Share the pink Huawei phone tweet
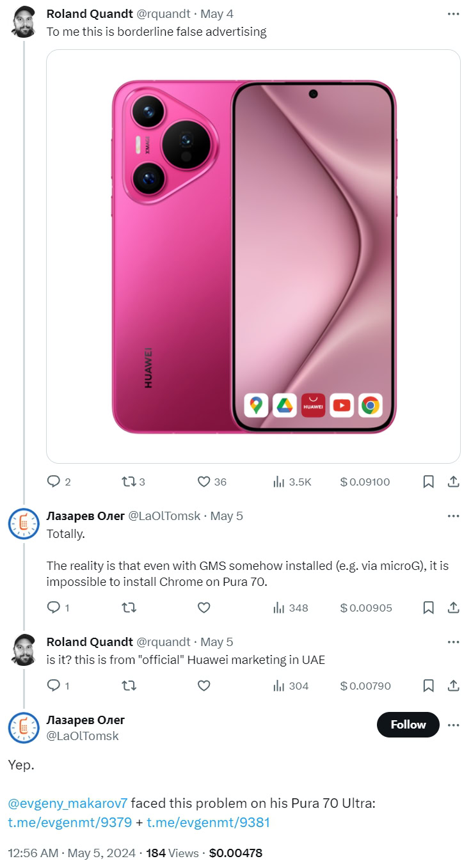The height and width of the screenshot is (868, 471). click(452, 482)
